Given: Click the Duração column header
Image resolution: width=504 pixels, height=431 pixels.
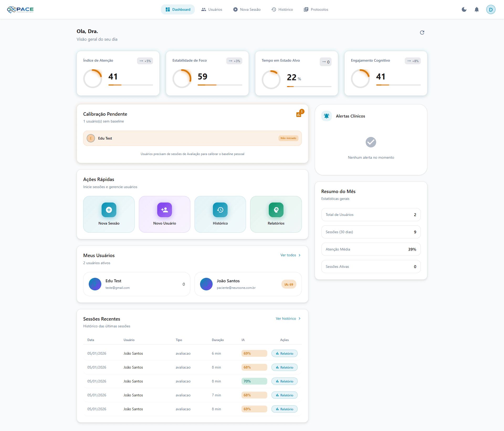Looking at the screenshot, I should (x=218, y=340).
